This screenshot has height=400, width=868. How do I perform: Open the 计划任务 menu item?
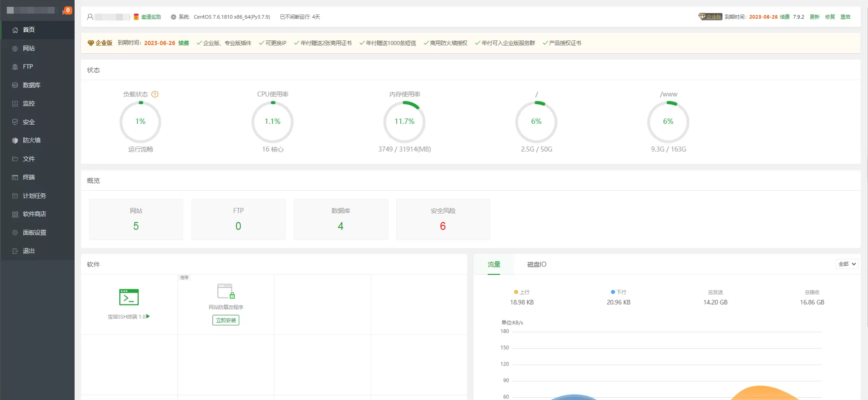34,196
